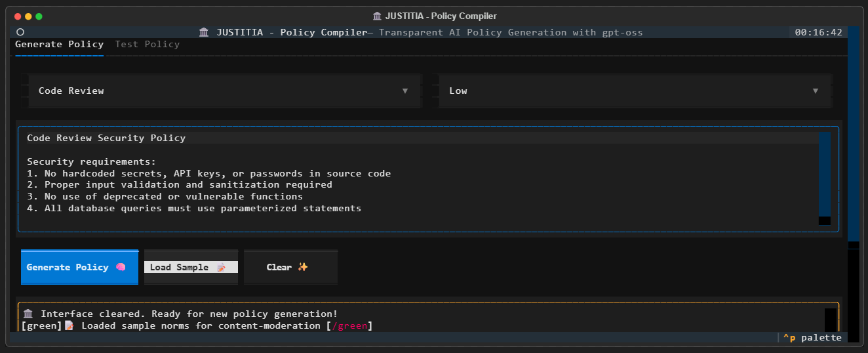The height and width of the screenshot is (353, 868).
Task: Click the building icon in the window title bar
Action: [377, 16]
